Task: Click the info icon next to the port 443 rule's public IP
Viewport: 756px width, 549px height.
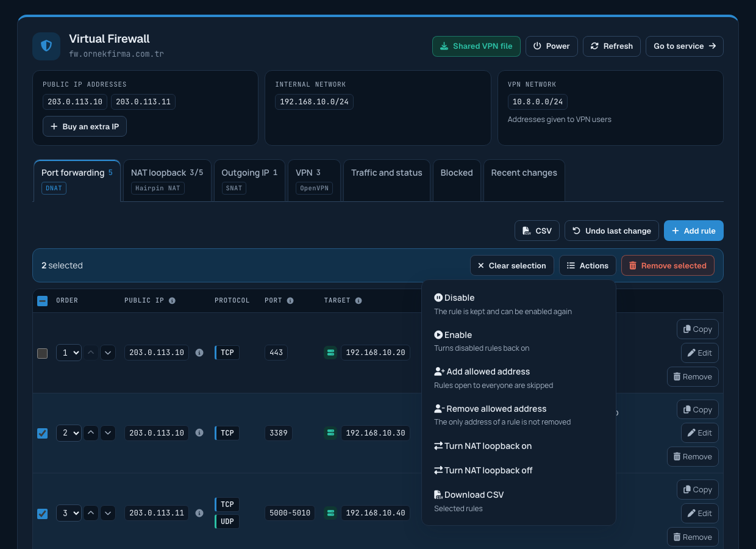Action: [199, 353]
